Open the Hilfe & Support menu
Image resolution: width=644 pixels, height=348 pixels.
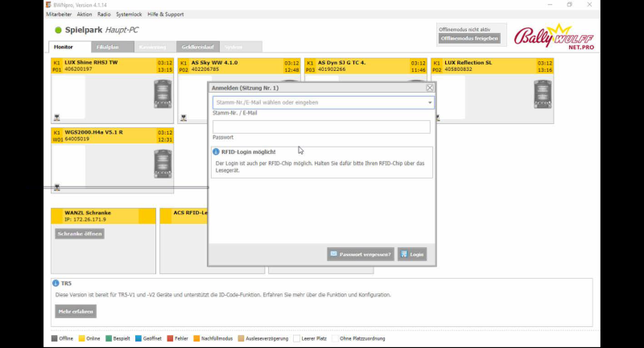pyautogui.click(x=166, y=14)
